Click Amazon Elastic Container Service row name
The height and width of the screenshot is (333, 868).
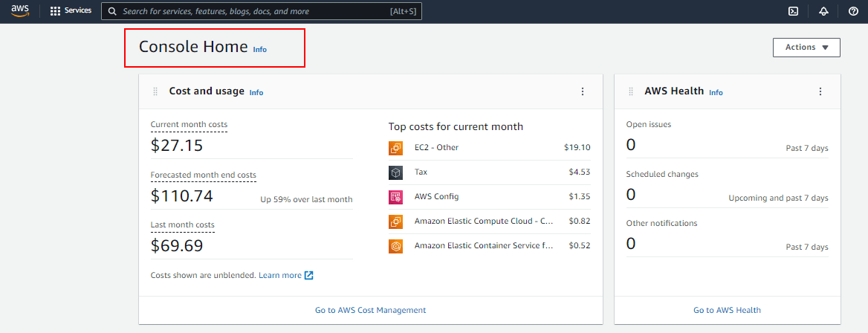(484, 245)
